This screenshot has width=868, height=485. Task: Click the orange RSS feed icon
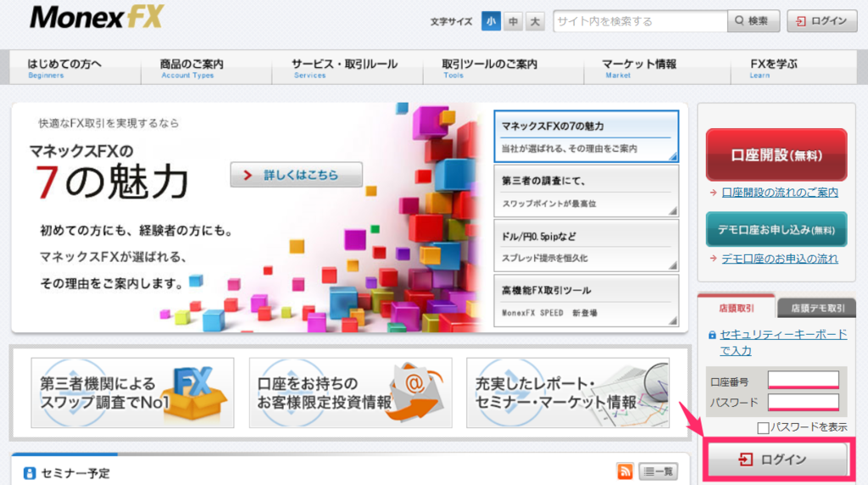(625, 471)
